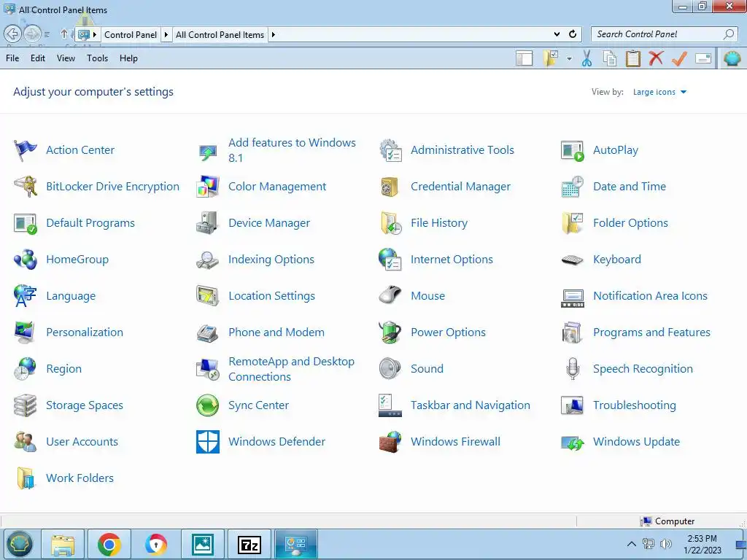The image size is (747, 560).
Task: Open RemoteApp and Desktop Connections link
Action: 291,369
